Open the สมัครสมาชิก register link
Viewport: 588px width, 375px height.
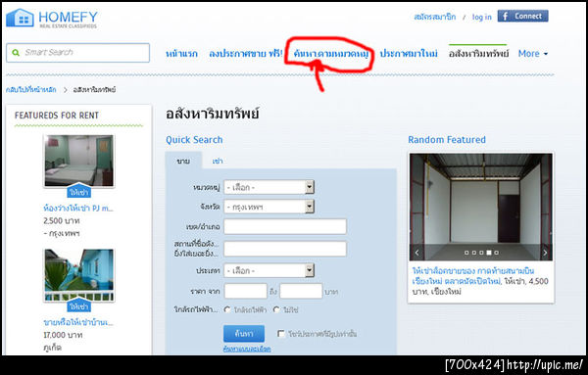[x=434, y=17]
